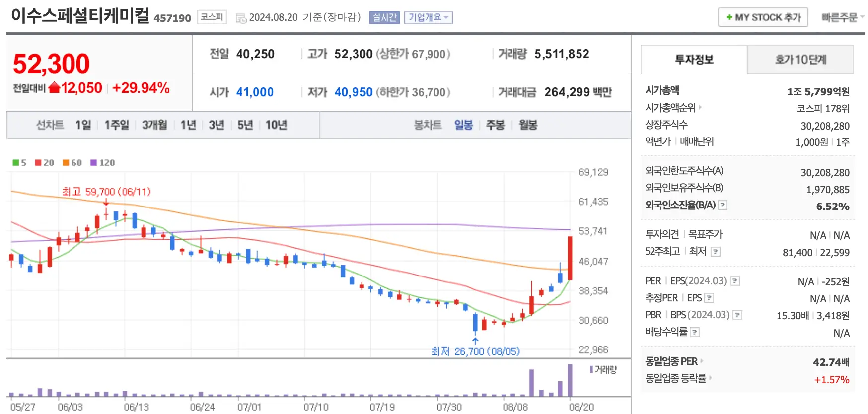Viewport: 868px width, 414px height.
Task: Click the calendar icon beside the date
Action: click(241, 18)
